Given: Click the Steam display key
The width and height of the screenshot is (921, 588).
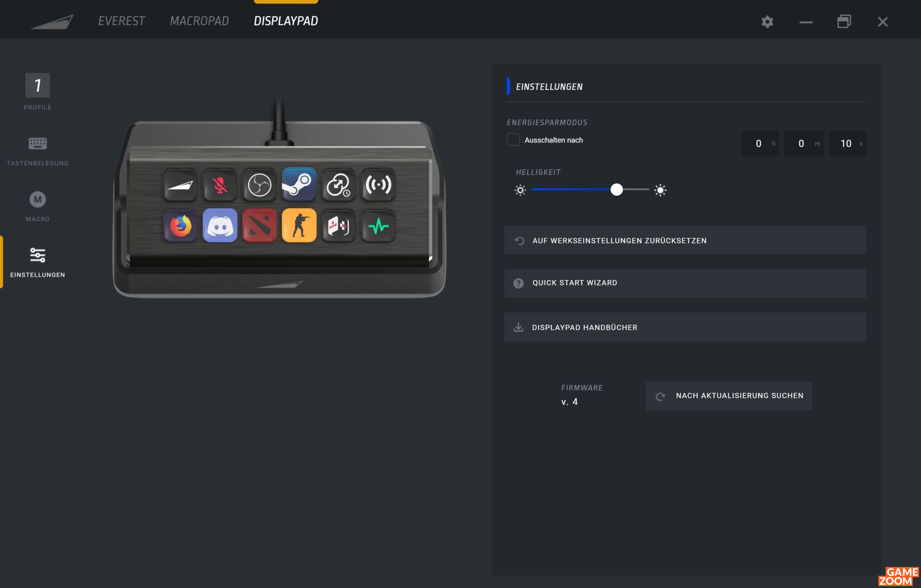Looking at the screenshot, I should click(299, 184).
